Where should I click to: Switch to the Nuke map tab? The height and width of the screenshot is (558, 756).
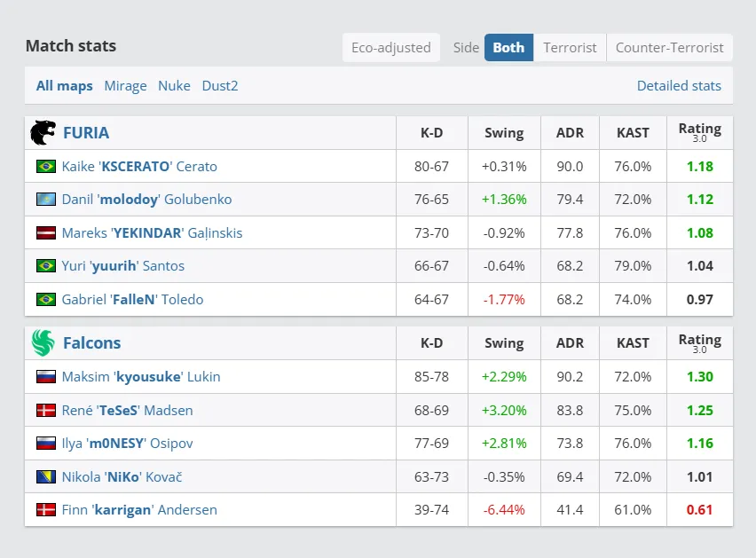(x=174, y=86)
